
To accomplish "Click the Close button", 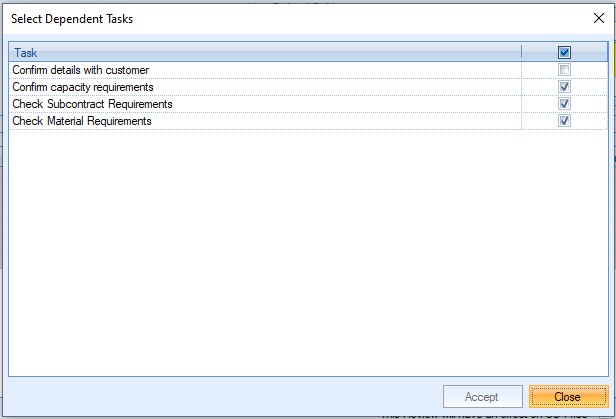I will [567, 397].
